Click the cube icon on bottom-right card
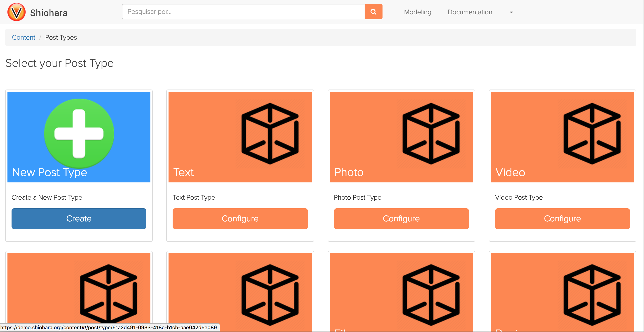The height and width of the screenshot is (332, 644). click(x=592, y=295)
